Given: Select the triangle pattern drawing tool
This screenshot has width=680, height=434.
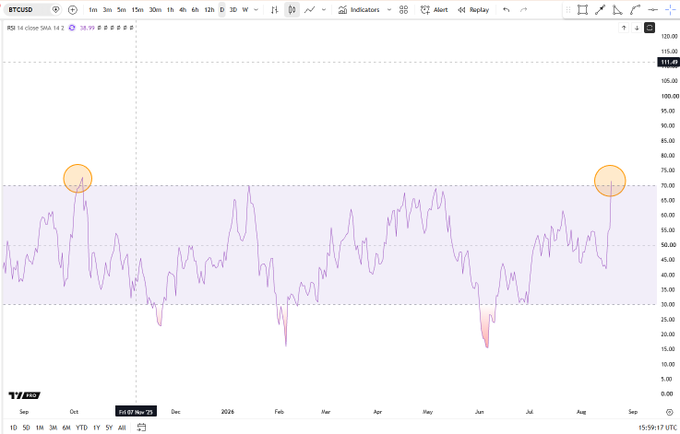Looking at the screenshot, I should point(618,10).
